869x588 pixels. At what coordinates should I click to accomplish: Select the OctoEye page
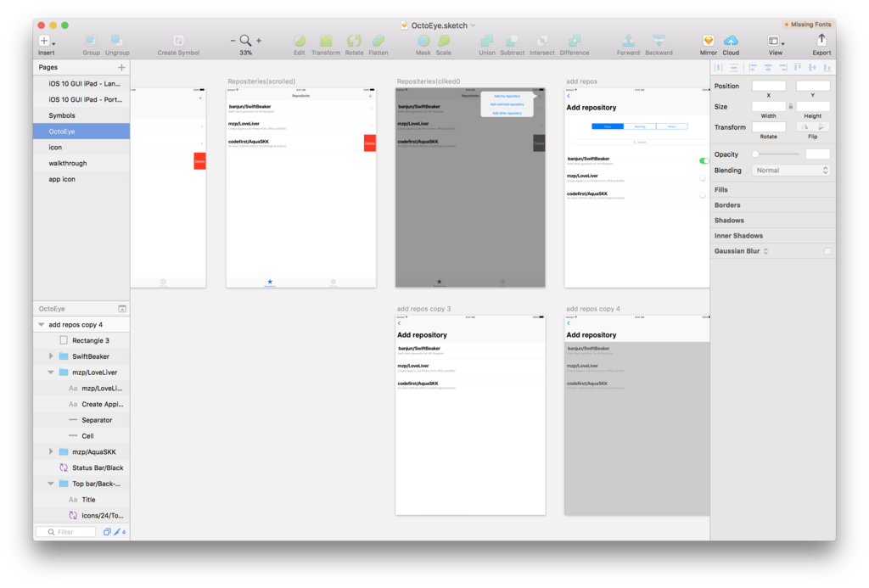point(81,132)
